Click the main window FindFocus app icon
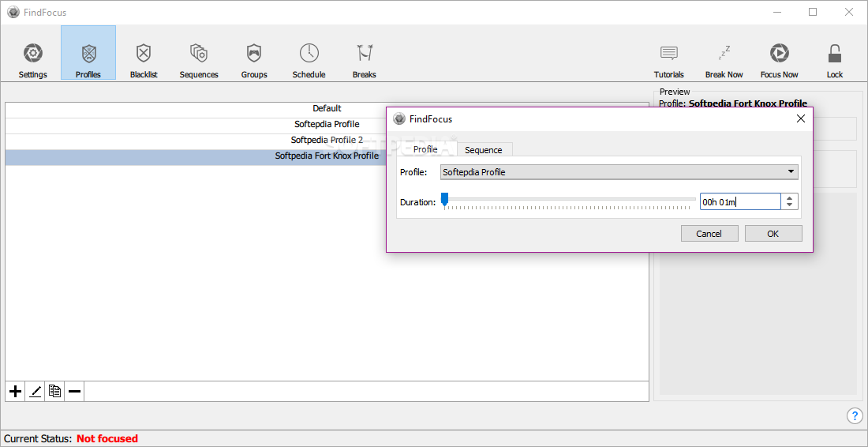Screen dimensions: 868x447 click(x=13, y=12)
